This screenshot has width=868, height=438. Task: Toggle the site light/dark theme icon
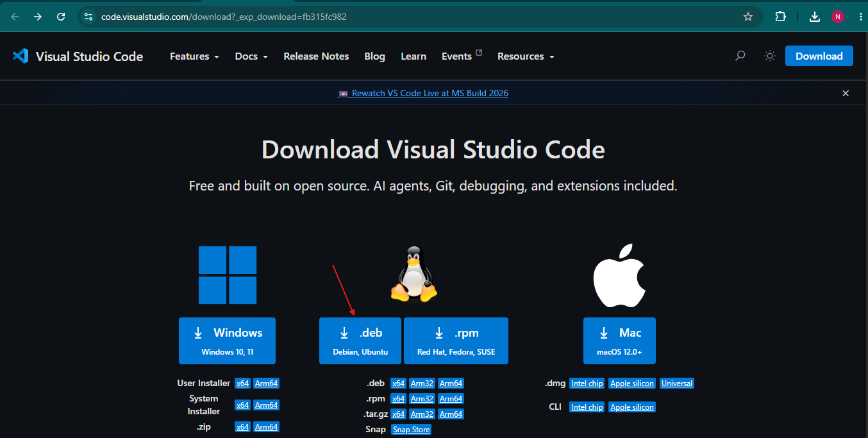[770, 56]
